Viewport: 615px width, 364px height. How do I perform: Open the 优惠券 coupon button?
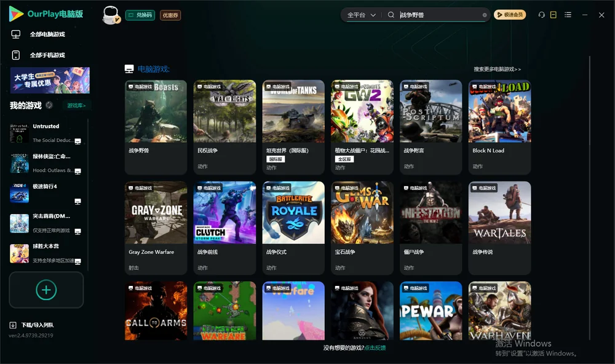click(170, 15)
